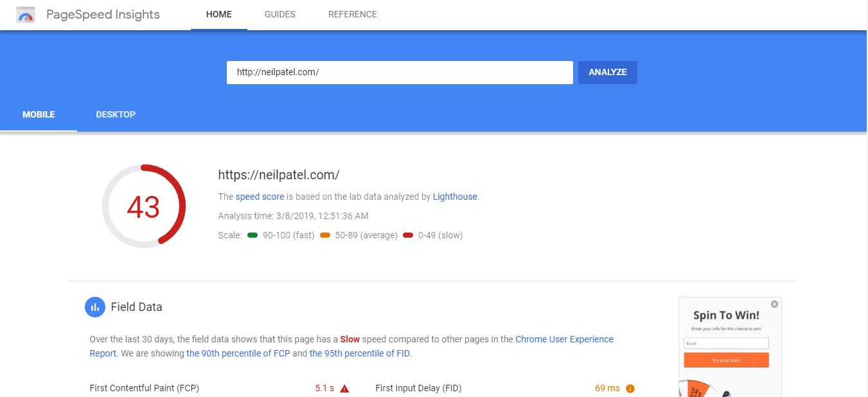Click the orange 50-89 (average) swatch

pos(325,235)
